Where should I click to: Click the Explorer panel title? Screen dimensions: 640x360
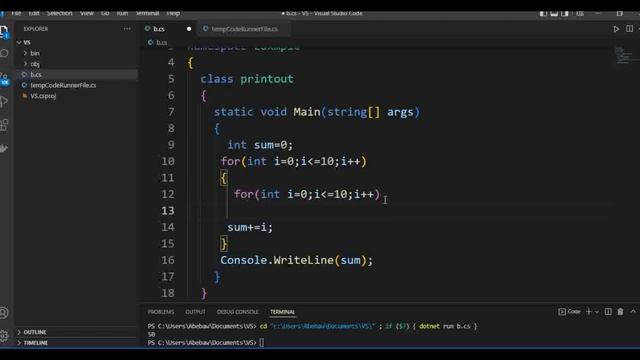(x=36, y=29)
